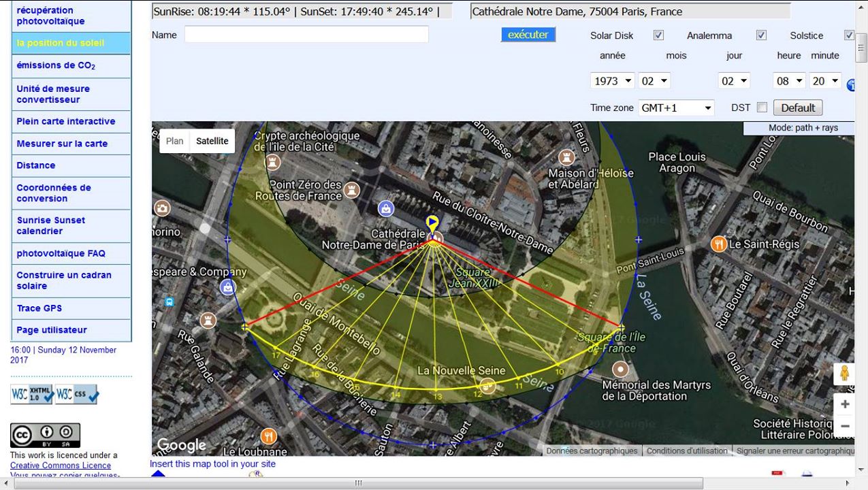Click the yellow Notre-Dame location pin marker
The width and height of the screenshot is (868, 490).
(432, 224)
